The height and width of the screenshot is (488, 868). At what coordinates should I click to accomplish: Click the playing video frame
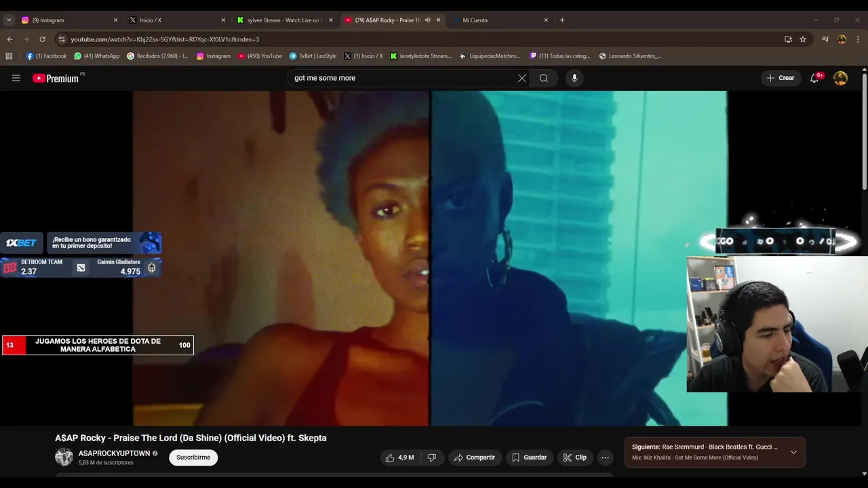pyautogui.click(x=430, y=258)
